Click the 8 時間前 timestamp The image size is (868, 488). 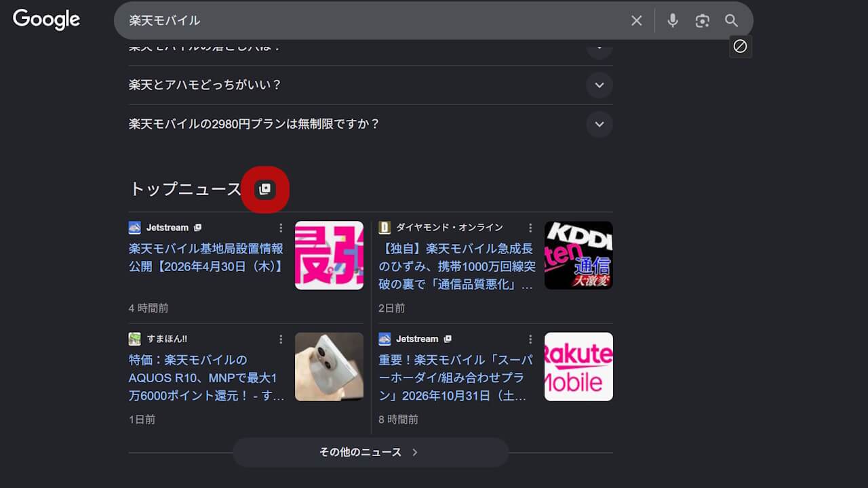(398, 420)
